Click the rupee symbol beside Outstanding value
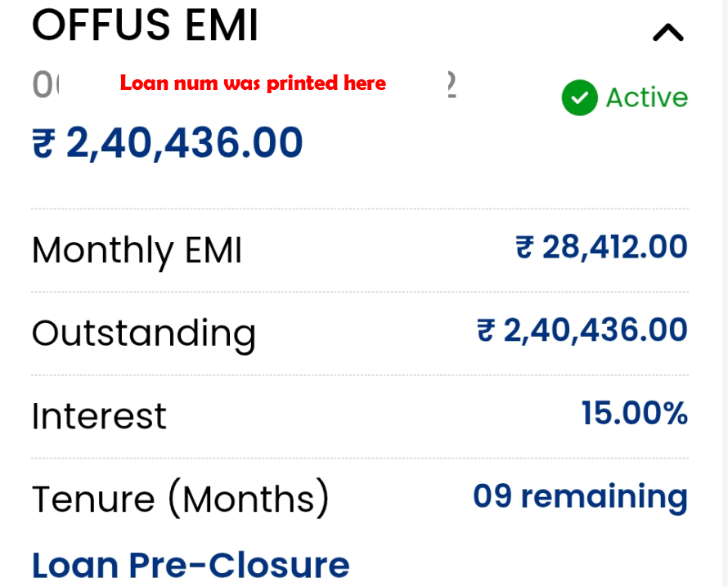Viewport: 728px width, 587px height. pyautogui.click(x=487, y=330)
